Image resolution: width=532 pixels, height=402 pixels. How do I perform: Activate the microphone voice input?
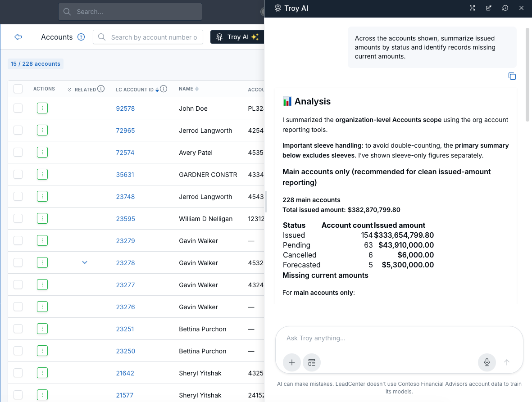tap(487, 362)
